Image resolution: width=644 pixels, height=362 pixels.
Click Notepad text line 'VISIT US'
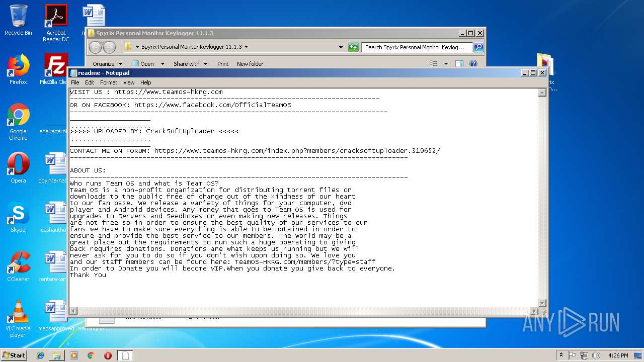point(146,92)
